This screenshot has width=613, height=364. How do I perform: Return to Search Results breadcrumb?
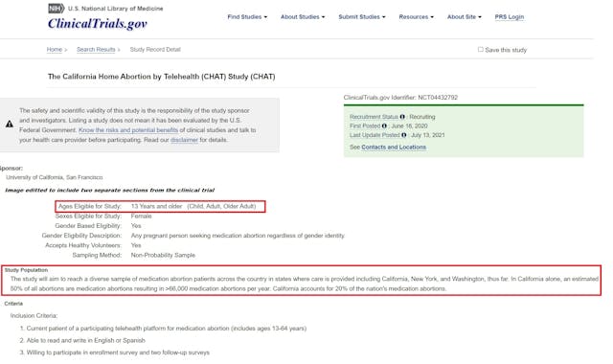96,49
